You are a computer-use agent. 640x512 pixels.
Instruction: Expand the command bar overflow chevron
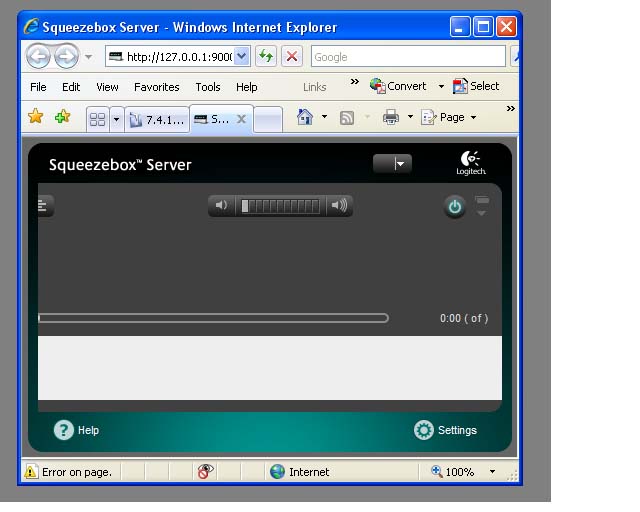[511, 109]
